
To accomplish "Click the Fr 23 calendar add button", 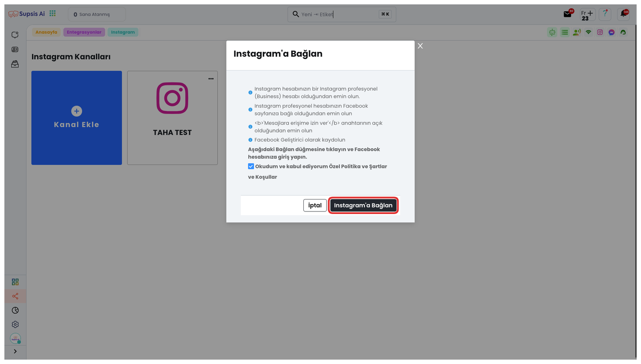I will 587,14.
